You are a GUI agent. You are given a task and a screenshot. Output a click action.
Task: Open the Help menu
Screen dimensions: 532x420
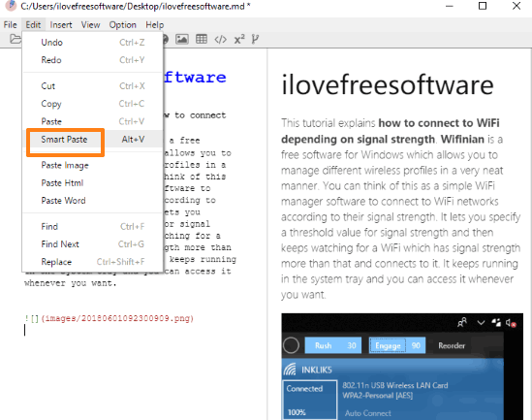point(155,25)
